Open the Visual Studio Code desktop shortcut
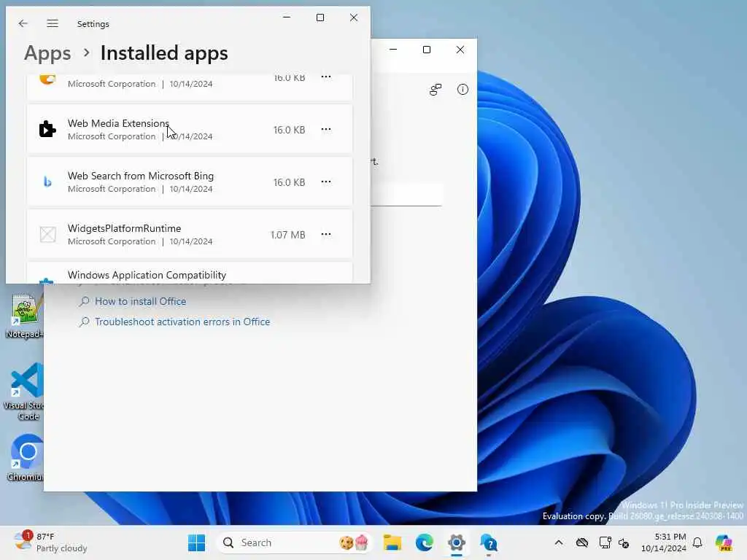The width and height of the screenshot is (747, 560). pos(25,392)
